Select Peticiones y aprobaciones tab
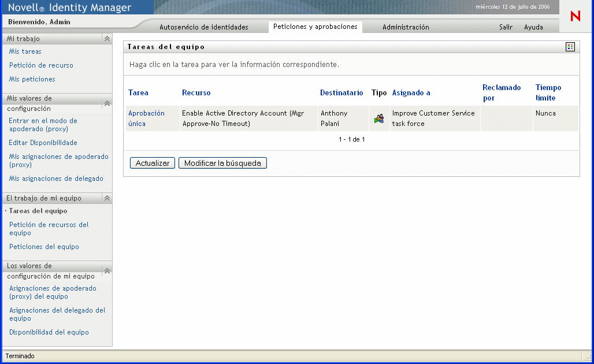The height and width of the screenshot is (364, 594). pyautogui.click(x=315, y=27)
